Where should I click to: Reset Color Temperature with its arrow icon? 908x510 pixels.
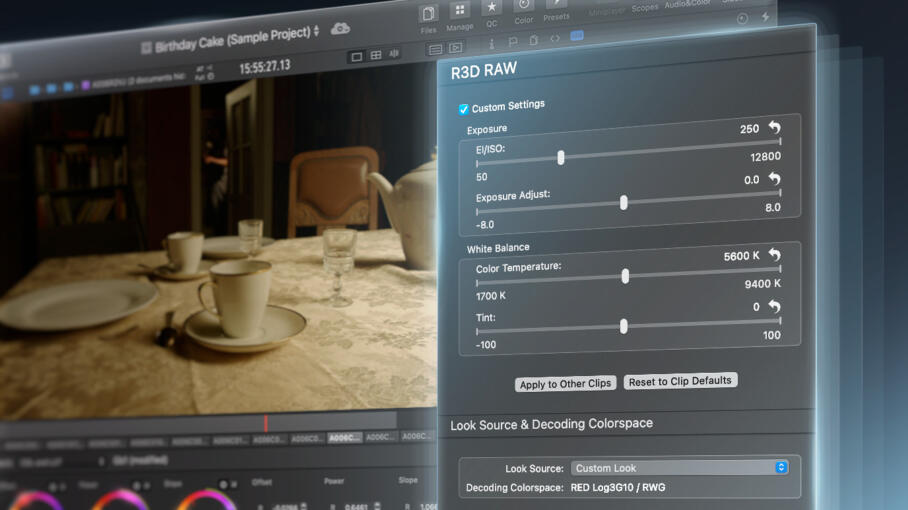(775, 254)
